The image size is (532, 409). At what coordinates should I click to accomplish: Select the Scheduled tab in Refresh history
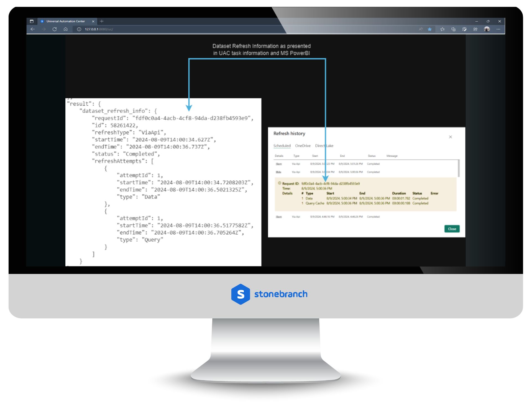282,146
